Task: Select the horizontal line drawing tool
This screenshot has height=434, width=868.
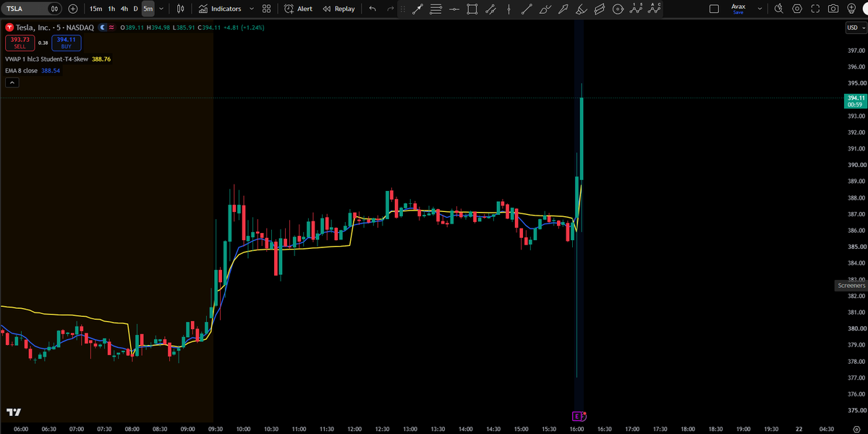Action: [454, 9]
